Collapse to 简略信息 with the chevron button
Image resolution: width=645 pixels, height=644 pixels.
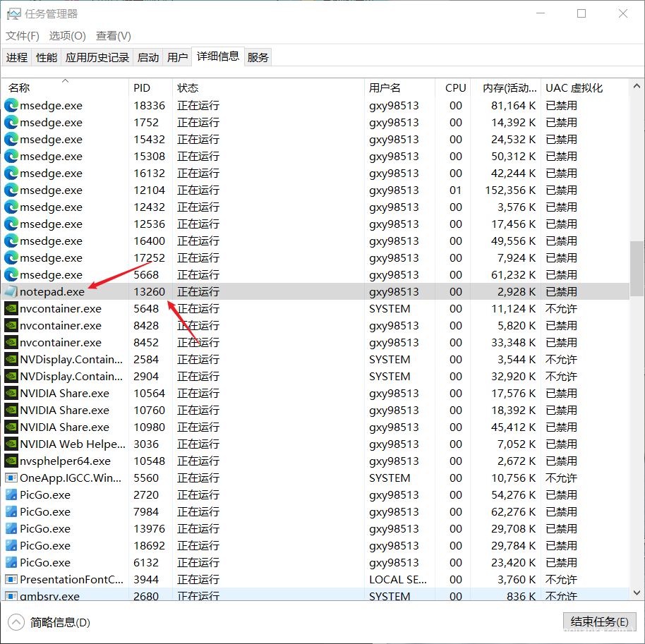pos(16,622)
